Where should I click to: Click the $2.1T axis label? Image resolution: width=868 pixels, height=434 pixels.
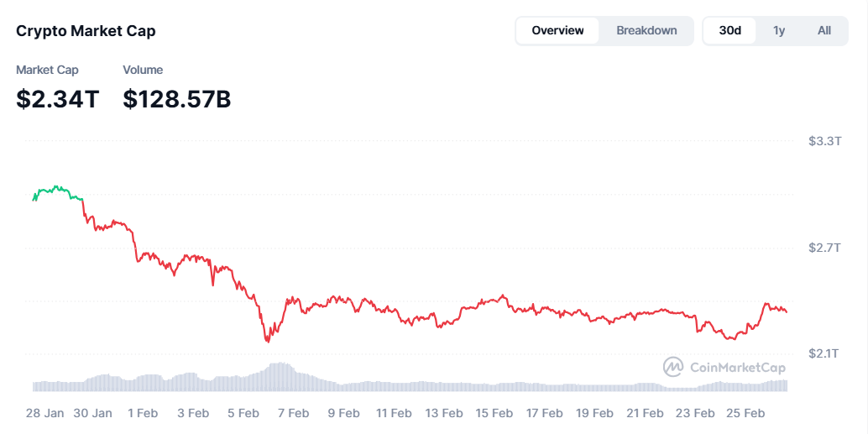(x=824, y=353)
